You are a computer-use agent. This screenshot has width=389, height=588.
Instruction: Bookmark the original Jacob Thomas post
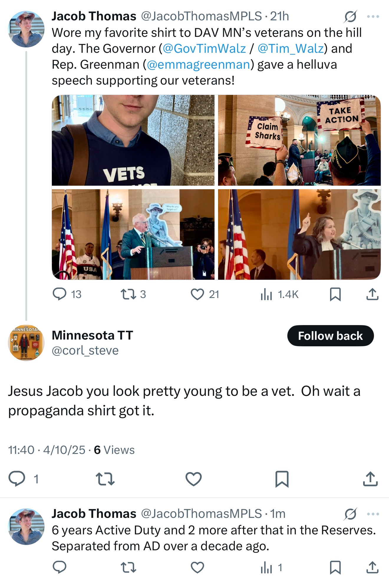pyautogui.click(x=335, y=294)
